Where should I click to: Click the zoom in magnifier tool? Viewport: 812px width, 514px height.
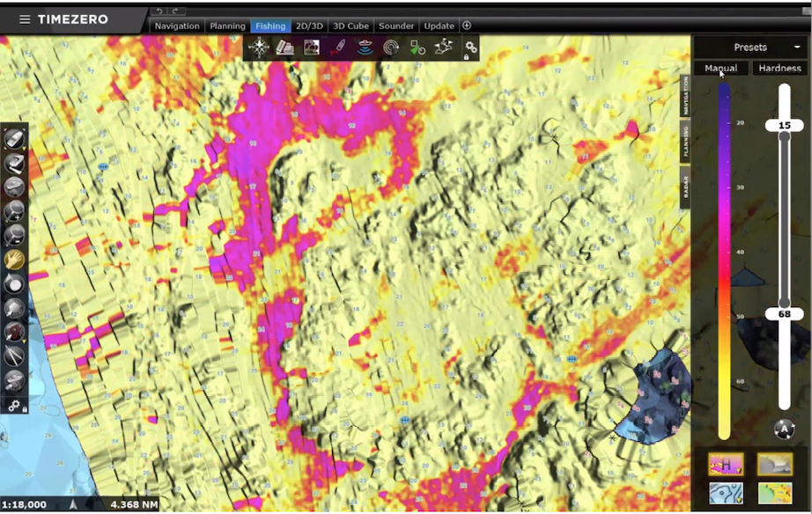(x=15, y=211)
